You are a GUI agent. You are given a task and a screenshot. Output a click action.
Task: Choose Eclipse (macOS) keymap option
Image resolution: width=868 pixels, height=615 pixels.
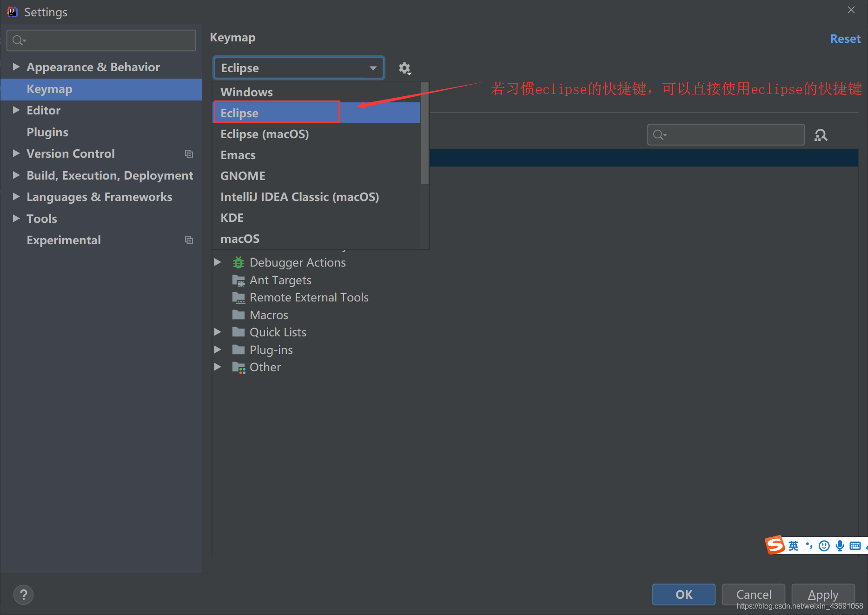point(317,134)
